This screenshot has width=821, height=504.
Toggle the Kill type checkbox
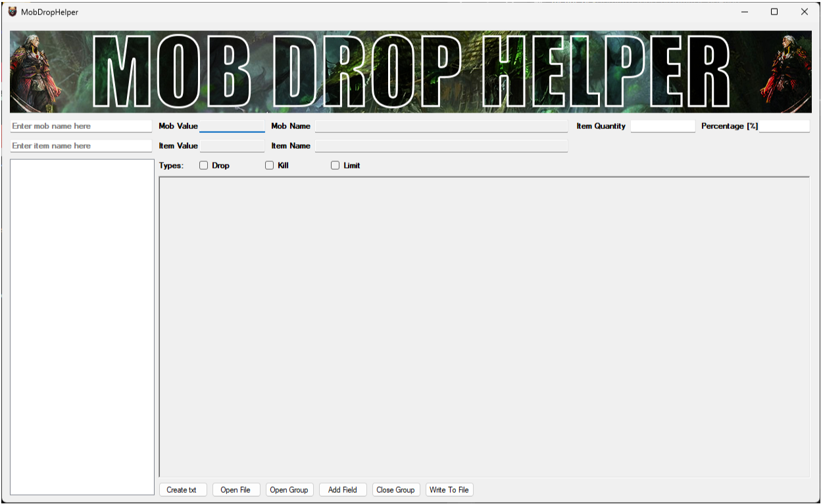point(270,166)
